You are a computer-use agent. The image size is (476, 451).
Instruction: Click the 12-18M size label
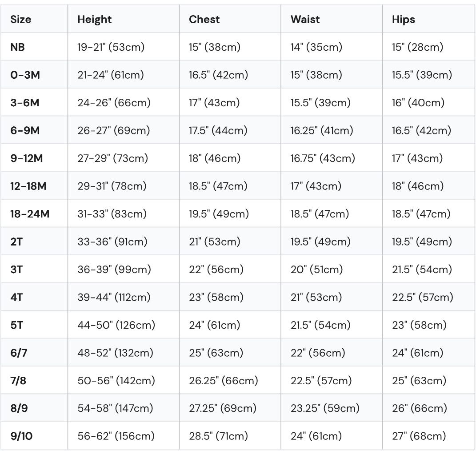28,186
